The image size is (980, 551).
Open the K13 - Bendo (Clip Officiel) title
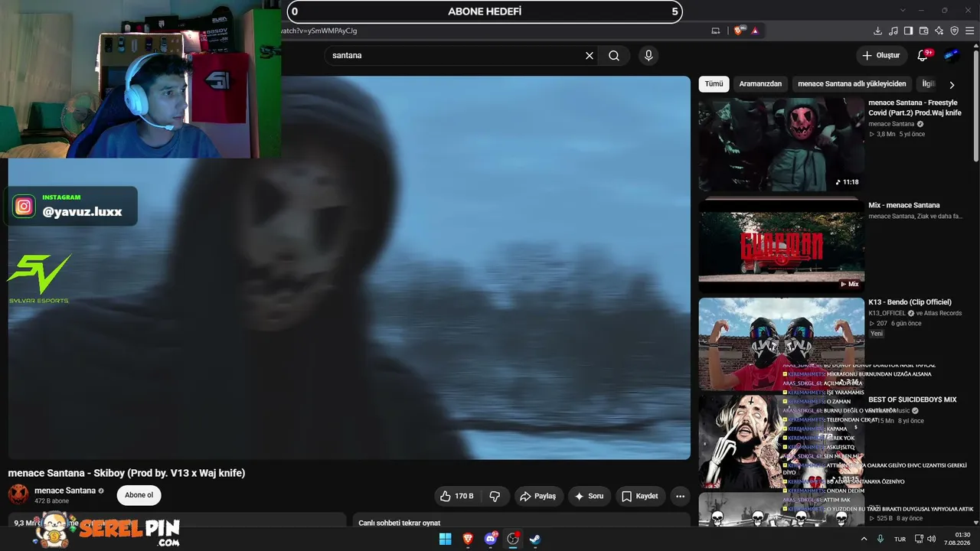pyautogui.click(x=910, y=302)
